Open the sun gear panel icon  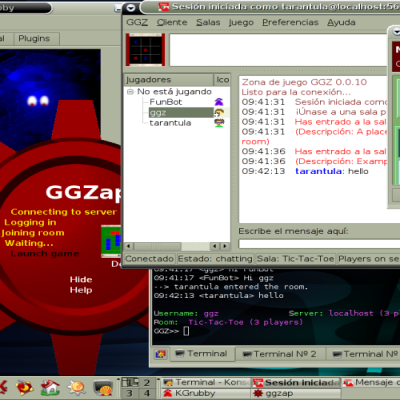[x=77, y=388]
